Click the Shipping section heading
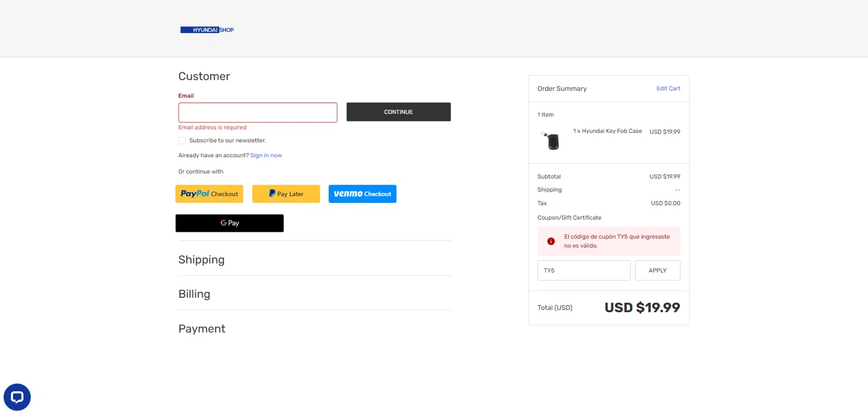This screenshot has height=418, width=868. point(201,260)
